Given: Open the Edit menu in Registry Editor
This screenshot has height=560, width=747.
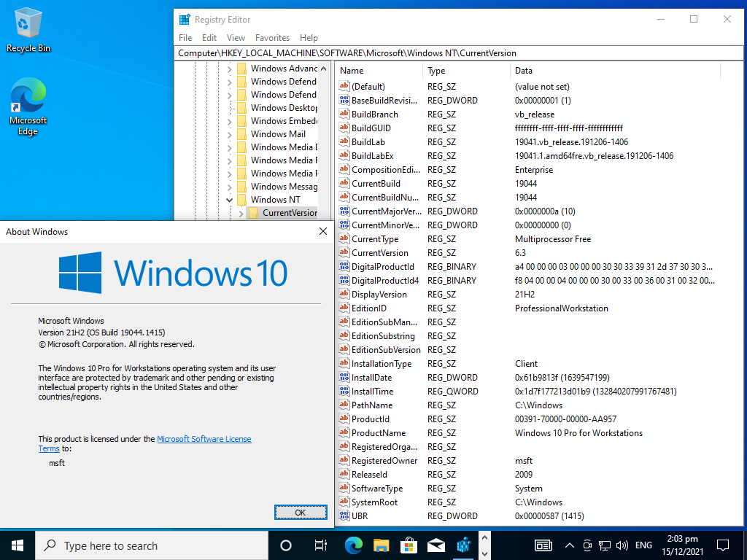Looking at the screenshot, I should pyautogui.click(x=209, y=38).
